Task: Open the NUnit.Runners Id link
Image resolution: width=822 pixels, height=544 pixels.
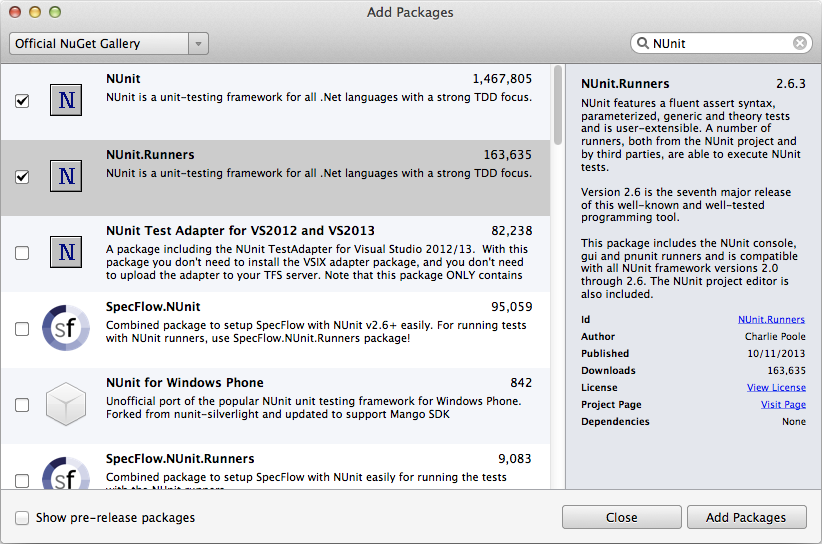Action: (771, 319)
